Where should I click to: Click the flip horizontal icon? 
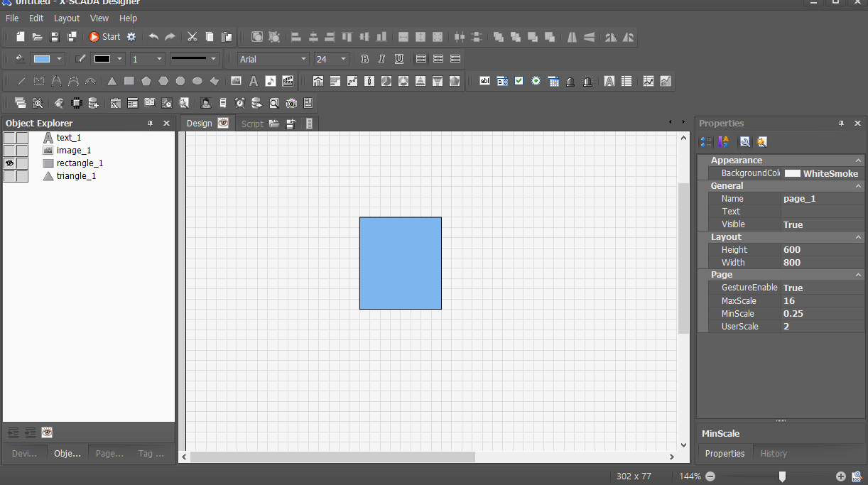pos(572,36)
